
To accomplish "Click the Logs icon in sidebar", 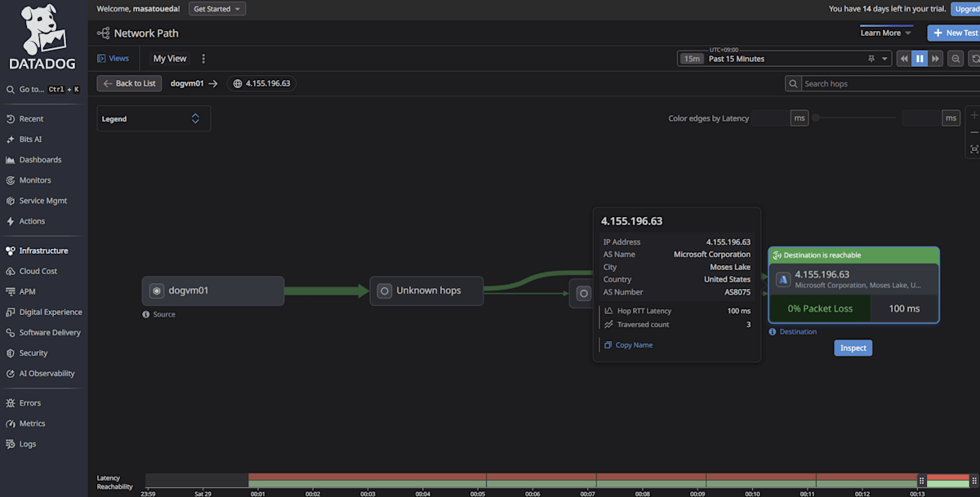I will click(11, 444).
